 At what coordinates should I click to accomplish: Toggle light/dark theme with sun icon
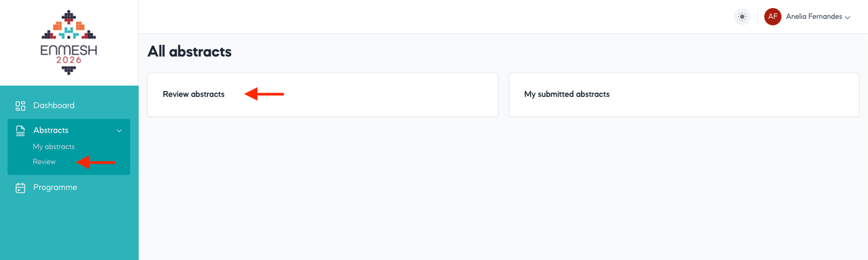pyautogui.click(x=742, y=17)
